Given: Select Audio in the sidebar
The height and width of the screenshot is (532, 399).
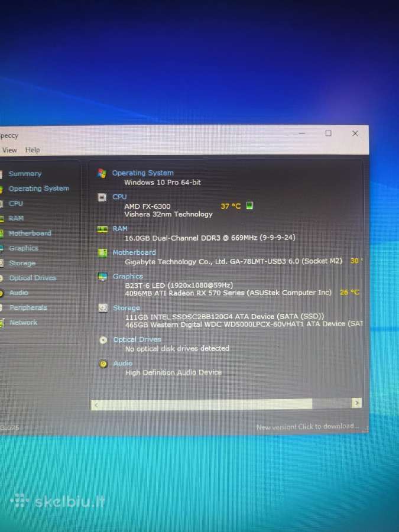Looking at the screenshot, I should click(19, 293).
